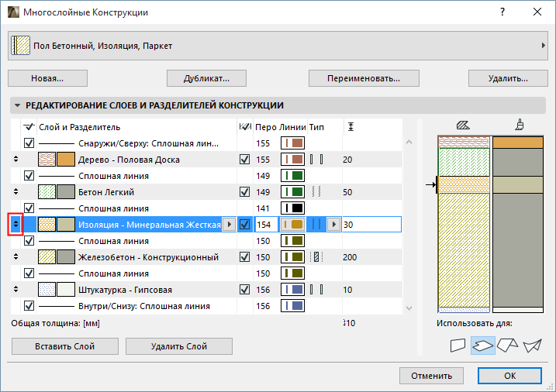Click the cut fill hatch of Дерево - Половая Доска
Viewport: 556px width, 392px height.
(47, 160)
